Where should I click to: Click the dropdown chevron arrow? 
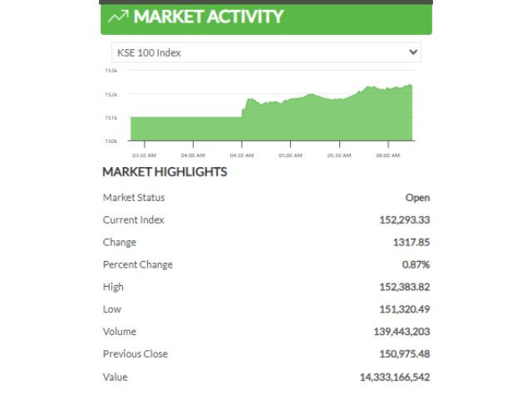point(413,52)
